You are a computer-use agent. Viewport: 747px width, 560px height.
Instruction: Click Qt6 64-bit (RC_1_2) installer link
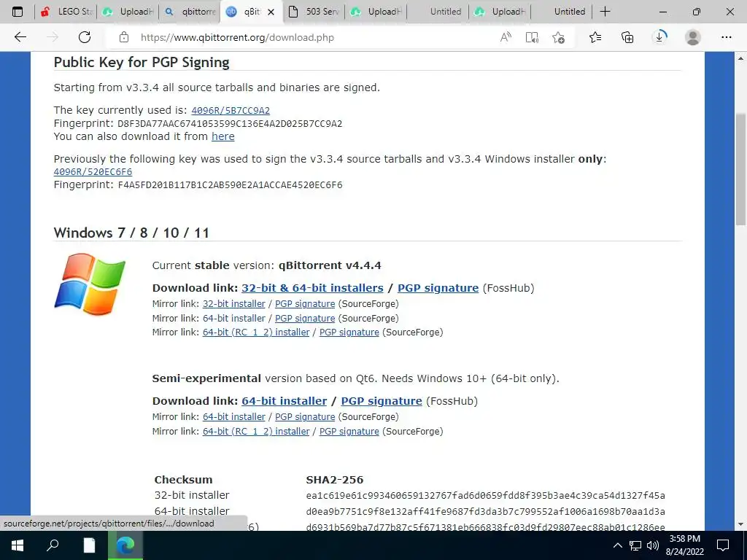point(256,432)
